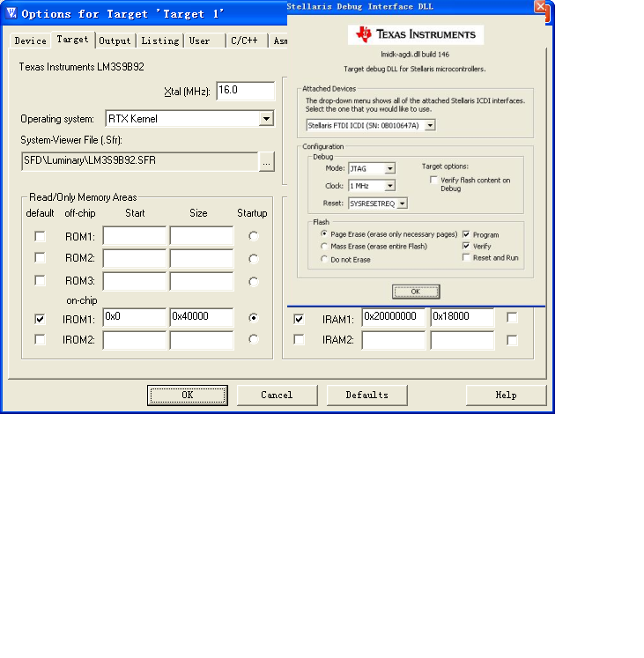
Task: Enable the ROM2 default checkbox
Action: (40, 257)
